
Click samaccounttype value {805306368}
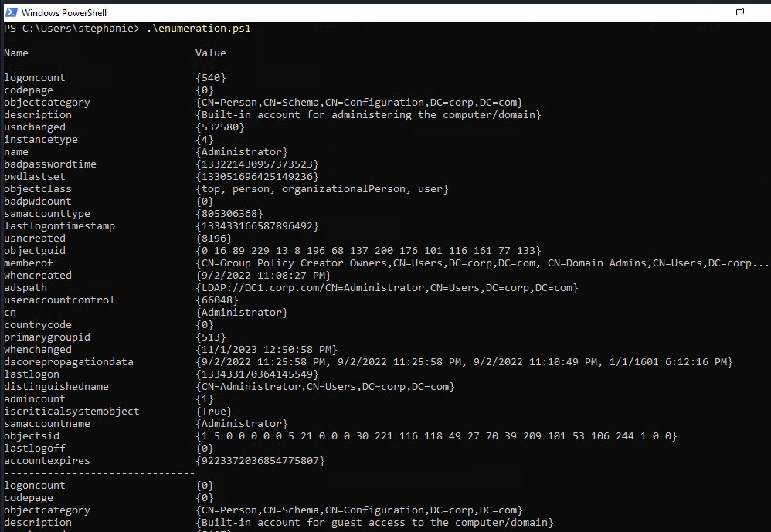pos(229,214)
